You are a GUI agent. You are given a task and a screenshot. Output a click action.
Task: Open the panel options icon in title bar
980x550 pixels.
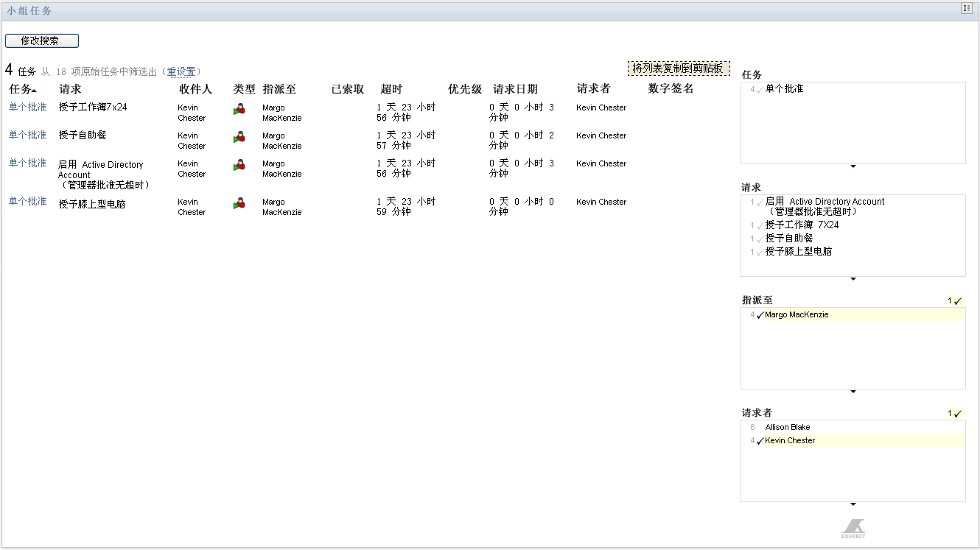click(x=966, y=8)
